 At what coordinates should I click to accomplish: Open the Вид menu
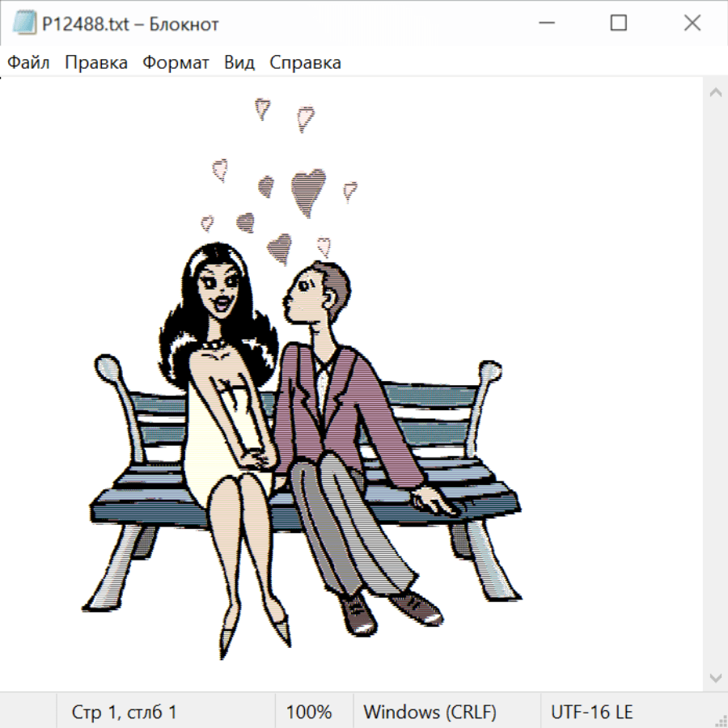click(239, 63)
